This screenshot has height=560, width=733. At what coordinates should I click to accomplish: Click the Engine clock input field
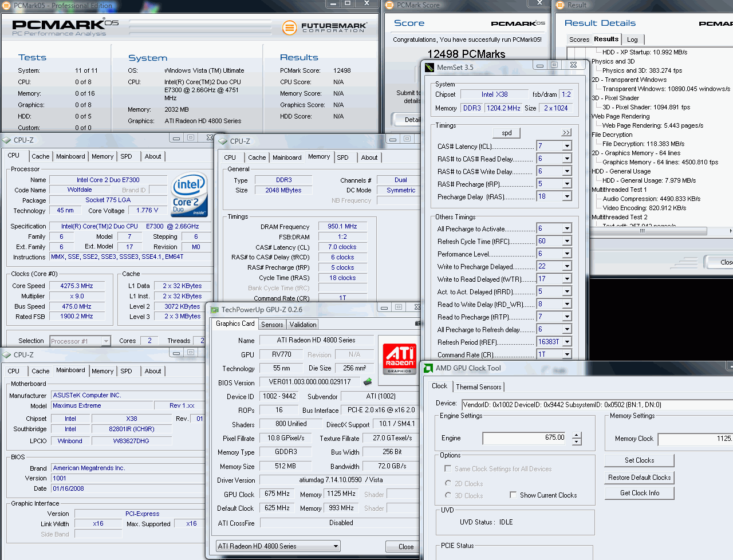pyautogui.click(x=524, y=438)
